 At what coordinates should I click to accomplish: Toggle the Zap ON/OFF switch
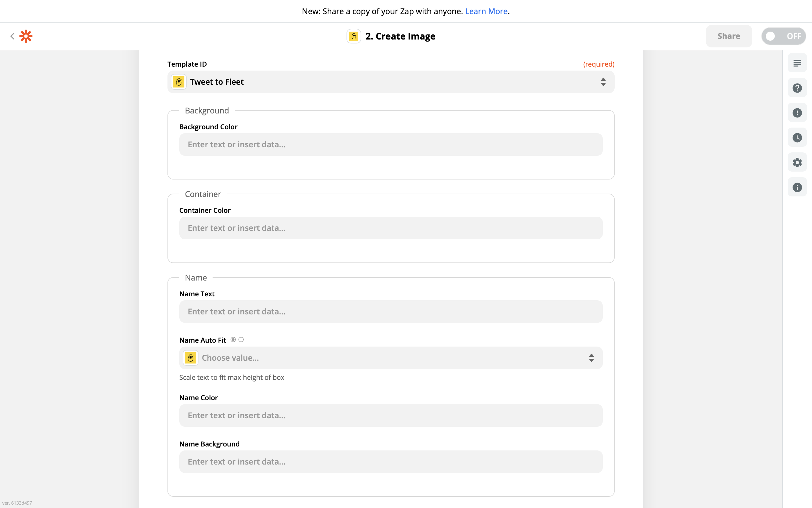784,36
